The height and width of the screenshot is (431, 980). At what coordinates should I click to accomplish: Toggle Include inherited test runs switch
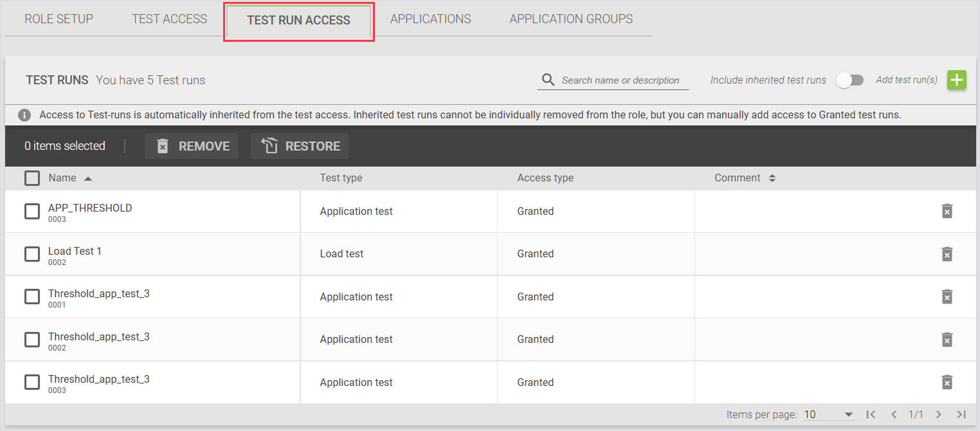click(849, 80)
